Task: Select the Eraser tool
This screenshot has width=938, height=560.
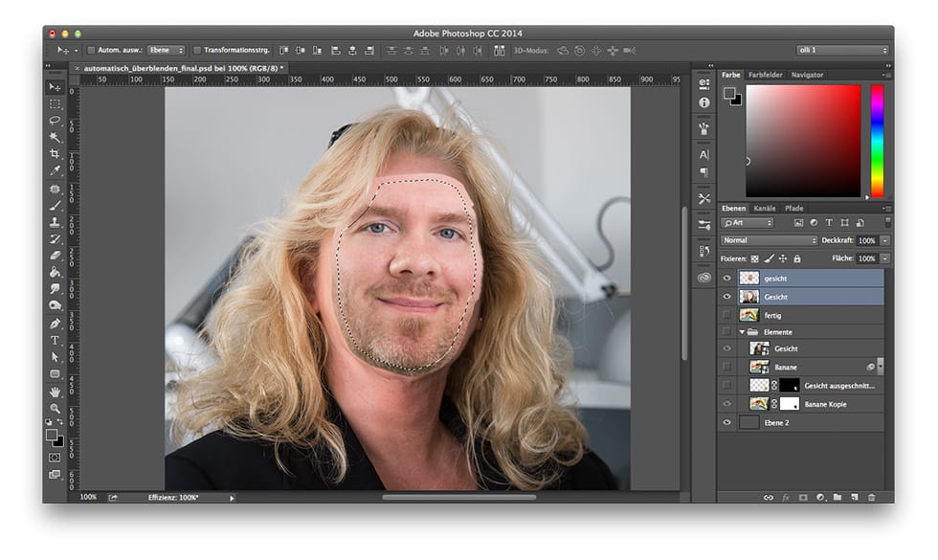Action: click(55, 256)
